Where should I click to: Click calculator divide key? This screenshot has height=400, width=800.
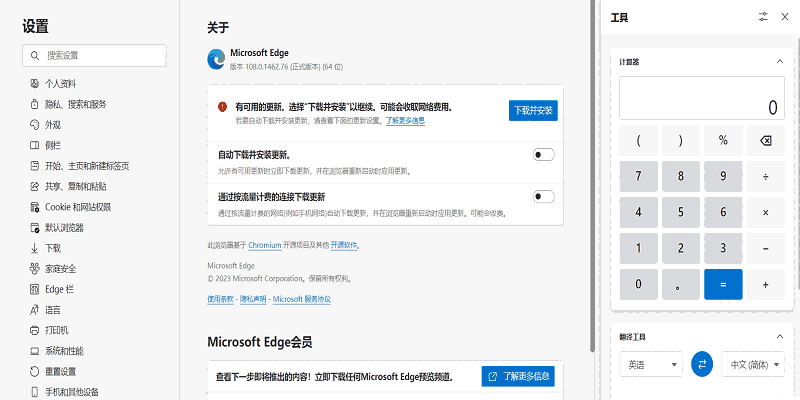(x=766, y=177)
